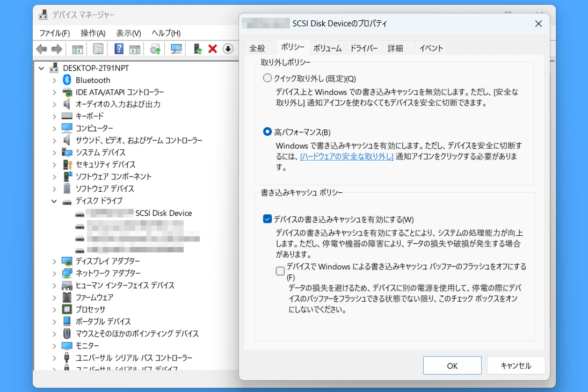This screenshot has width=588, height=392.
Task: Expand the IDE ATA/ATAPI コントローラー node
Action: (54, 92)
